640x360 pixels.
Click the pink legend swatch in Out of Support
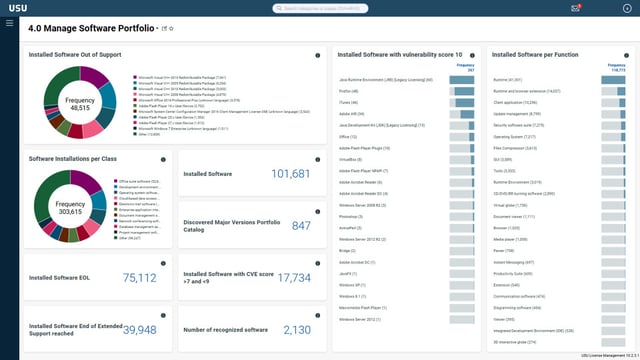135,94
